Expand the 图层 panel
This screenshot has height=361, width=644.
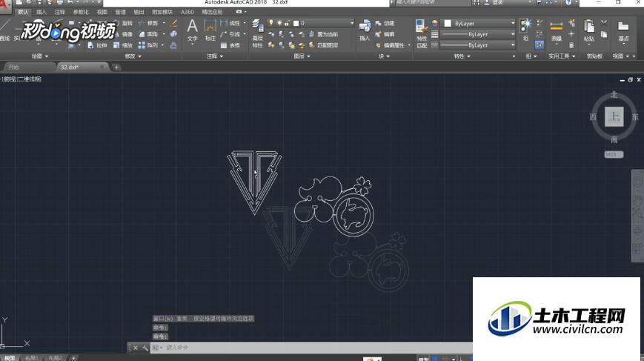(302, 56)
